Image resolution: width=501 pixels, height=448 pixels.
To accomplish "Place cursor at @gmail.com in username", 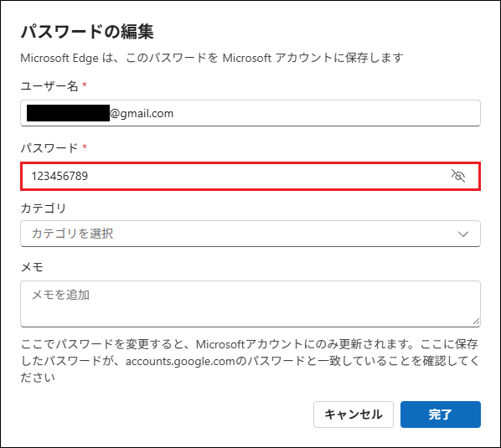I will coord(142,114).
